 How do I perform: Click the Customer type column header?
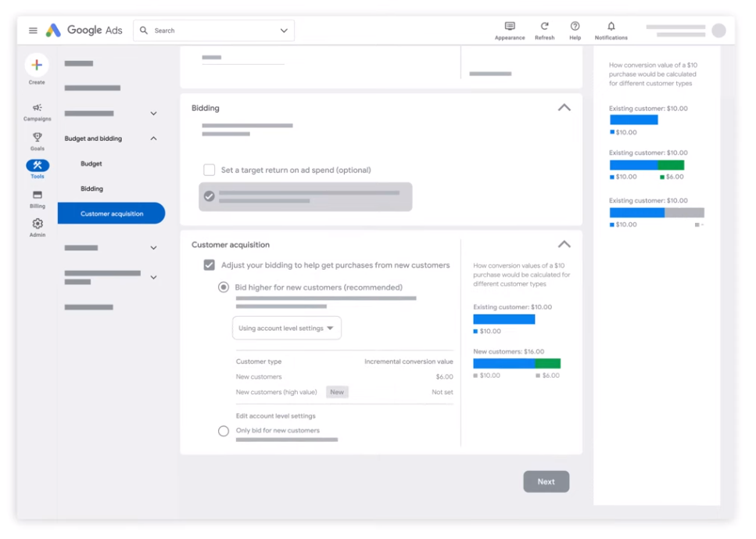[259, 361]
